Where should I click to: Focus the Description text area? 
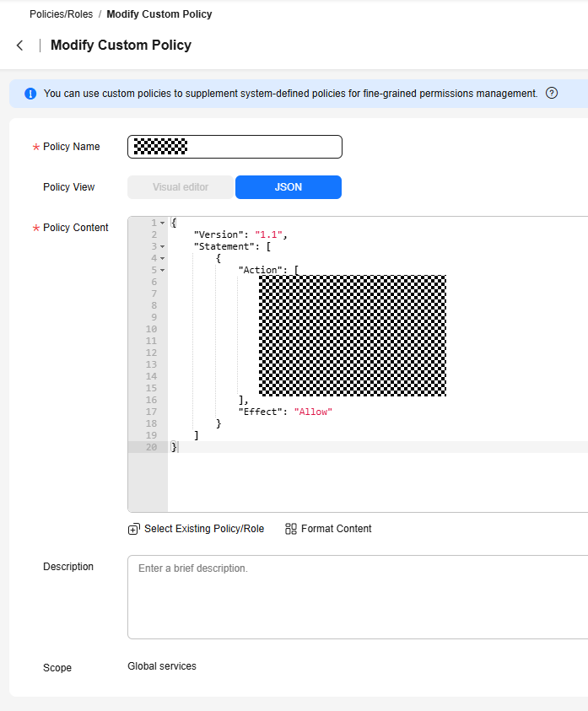click(x=358, y=597)
